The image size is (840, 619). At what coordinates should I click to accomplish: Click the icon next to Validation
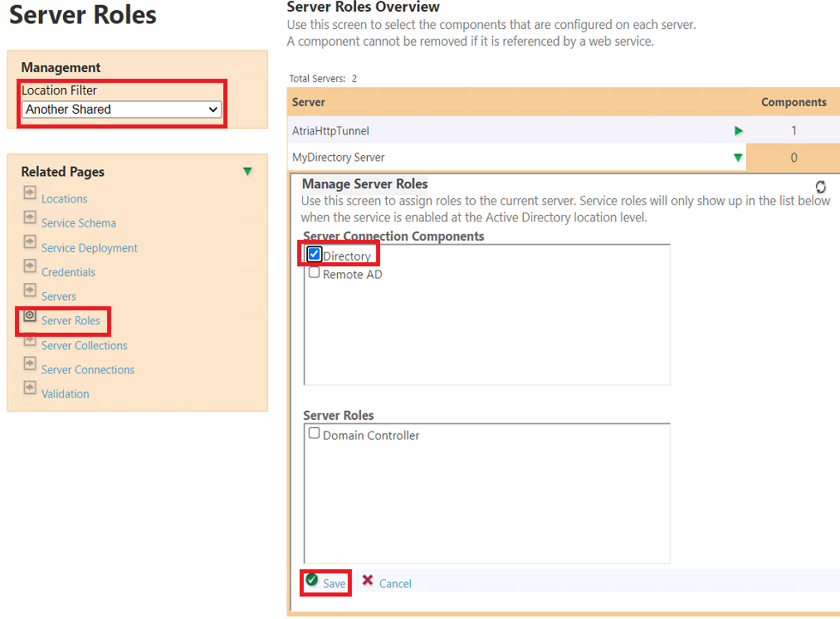tap(30, 388)
